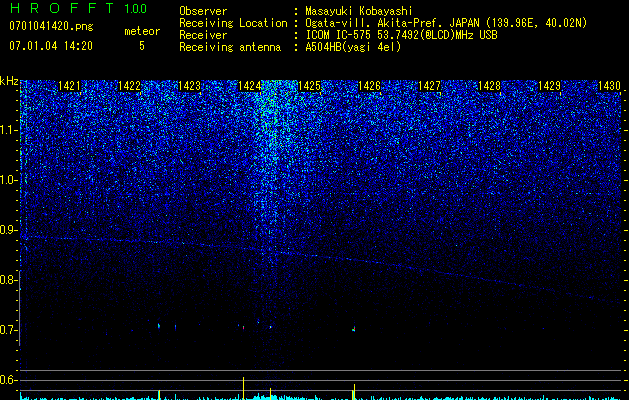The height and width of the screenshot is (400, 629).
Task: Click the HROFFT 1.0.0 title text
Action: (78, 8)
